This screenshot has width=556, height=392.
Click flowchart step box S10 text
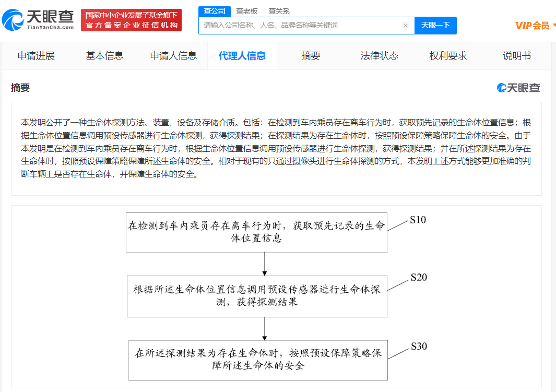pyautogui.click(x=256, y=232)
